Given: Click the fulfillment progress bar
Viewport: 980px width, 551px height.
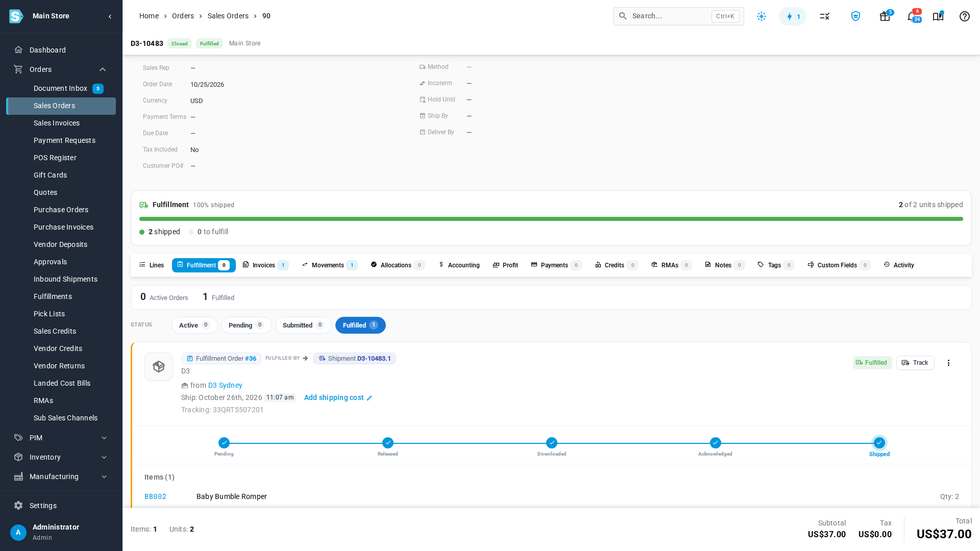Looking at the screenshot, I should click(551, 219).
